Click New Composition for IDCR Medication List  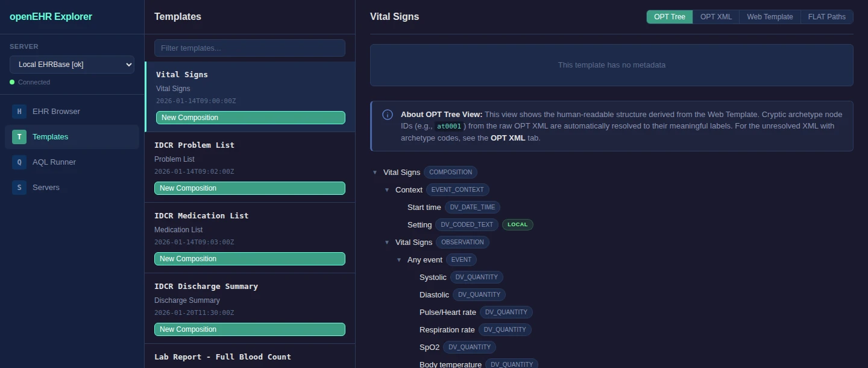[x=250, y=259]
